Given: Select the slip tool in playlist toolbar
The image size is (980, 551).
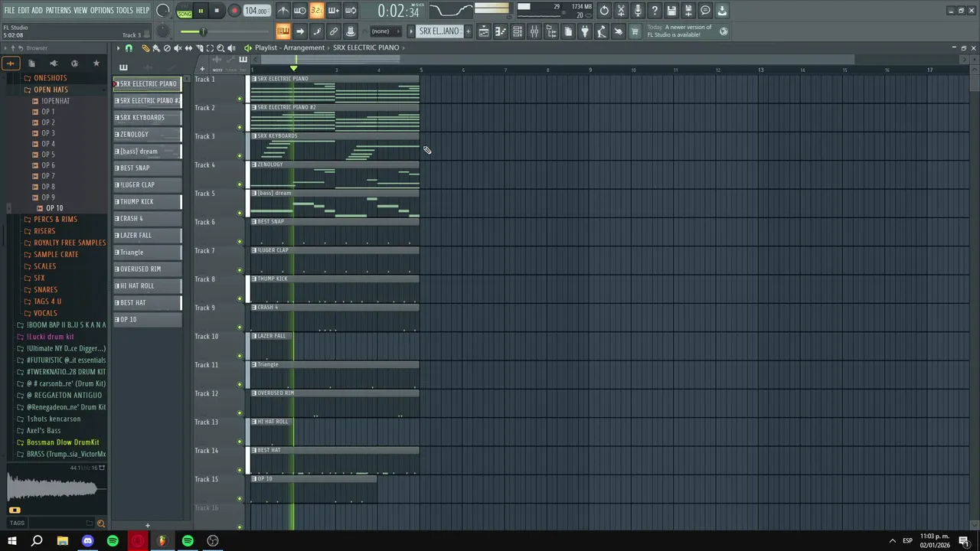Looking at the screenshot, I should [x=188, y=48].
